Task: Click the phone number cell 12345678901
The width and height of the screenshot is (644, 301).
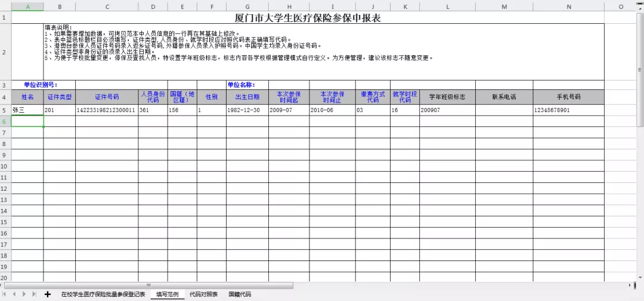Action: tap(569, 110)
